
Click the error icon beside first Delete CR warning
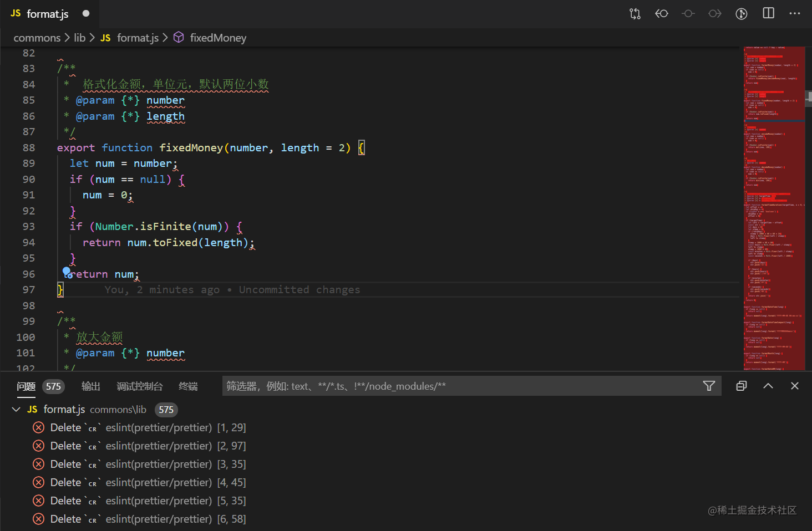(38, 427)
